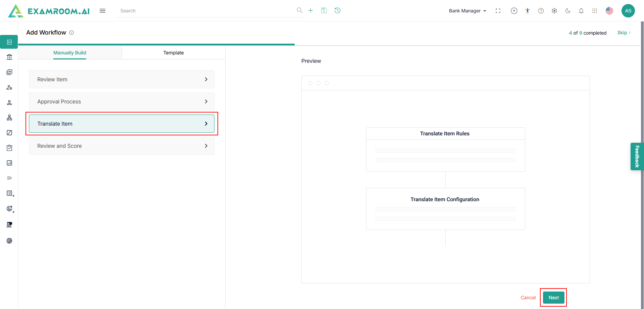This screenshot has width=644, height=309.
Task: Click the Translate Item Rules preview card
Action: (x=446, y=149)
